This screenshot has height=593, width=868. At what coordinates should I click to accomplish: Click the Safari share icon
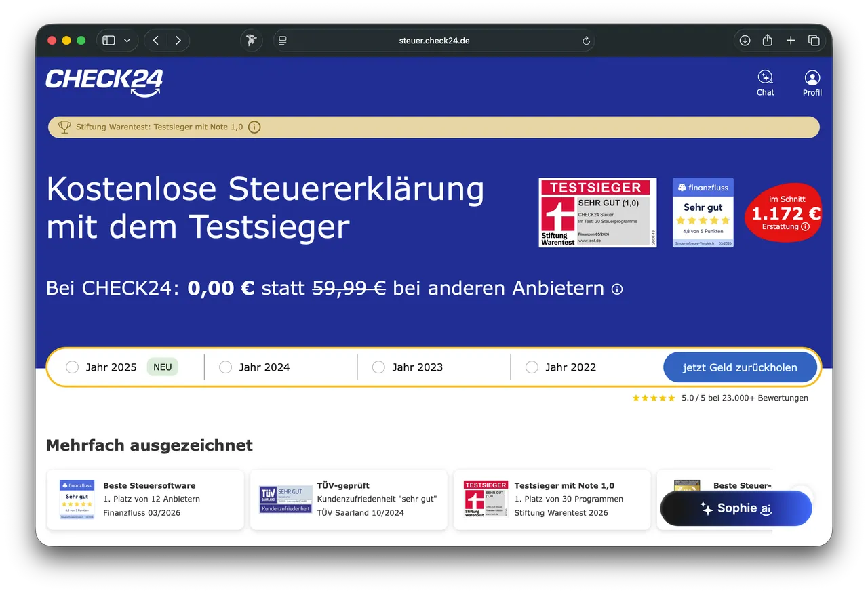pyautogui.click(x=767, y=41)
